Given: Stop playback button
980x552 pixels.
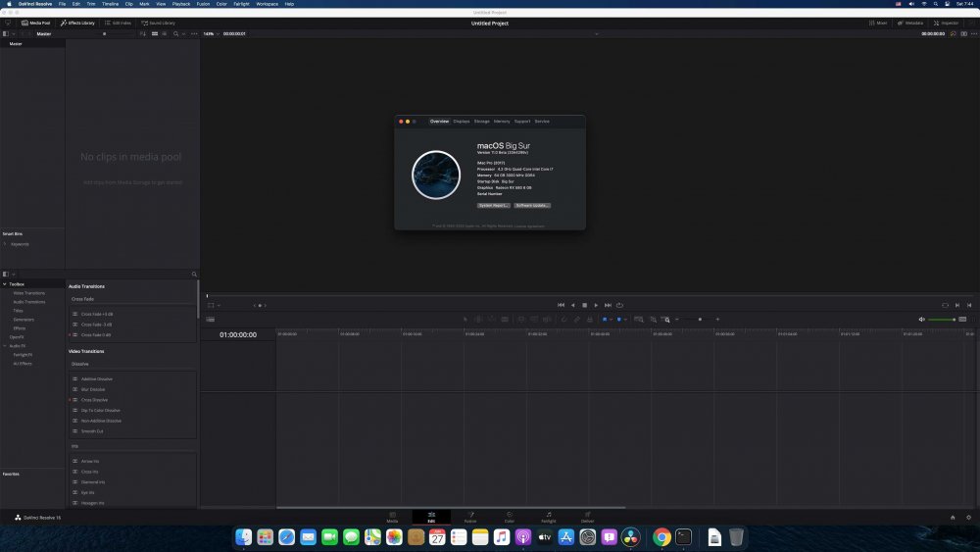Looking at the screenshot, I should [584, 305].
